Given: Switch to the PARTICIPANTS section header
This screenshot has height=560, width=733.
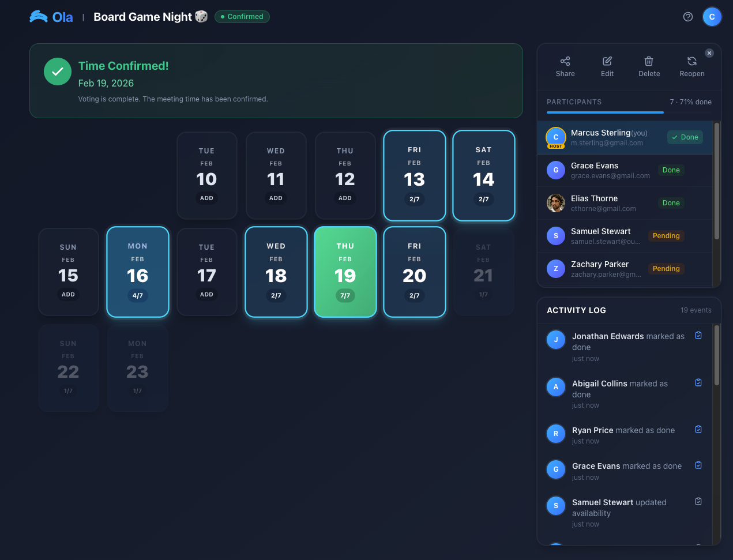Looking at the screenshot, I should (574, 102).
